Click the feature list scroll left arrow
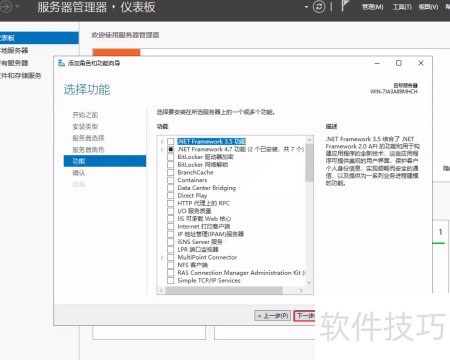 click(x=161, y=290)
